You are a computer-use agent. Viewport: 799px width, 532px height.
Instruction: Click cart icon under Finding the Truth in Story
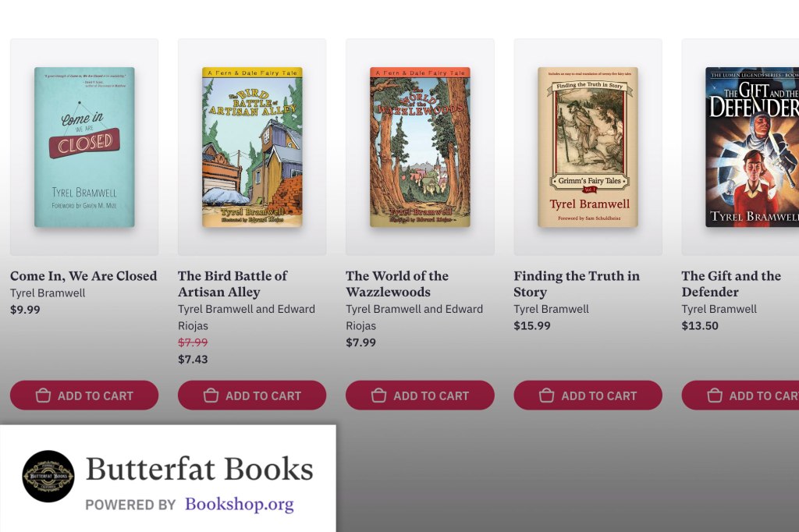click(547, 395)
